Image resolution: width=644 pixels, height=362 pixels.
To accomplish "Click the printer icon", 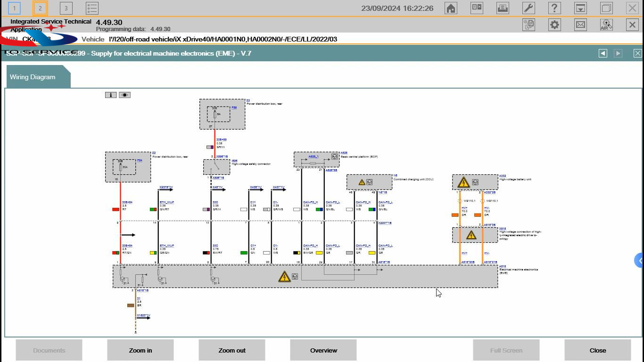I will coord(503,8).
